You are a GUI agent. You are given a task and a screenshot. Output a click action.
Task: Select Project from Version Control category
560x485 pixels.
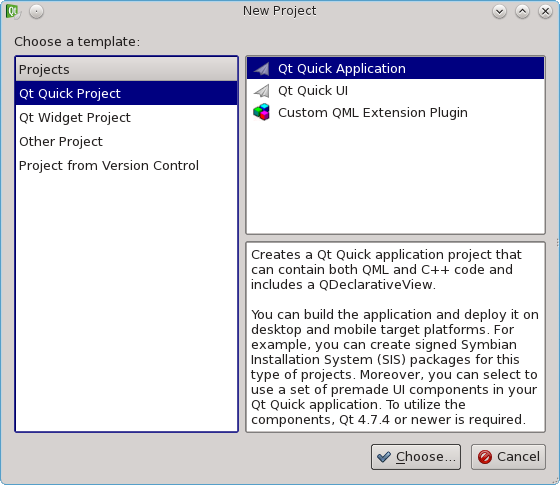[126, 165]
